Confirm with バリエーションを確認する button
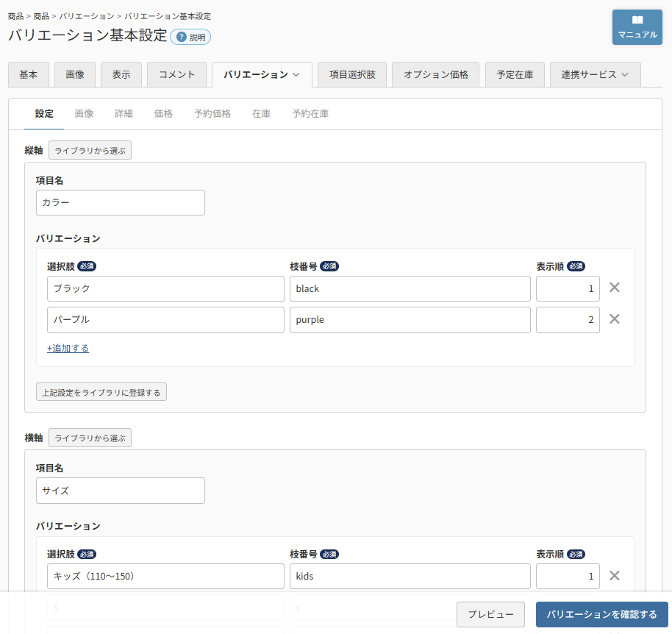672x634 pixels. coord(601,614)
